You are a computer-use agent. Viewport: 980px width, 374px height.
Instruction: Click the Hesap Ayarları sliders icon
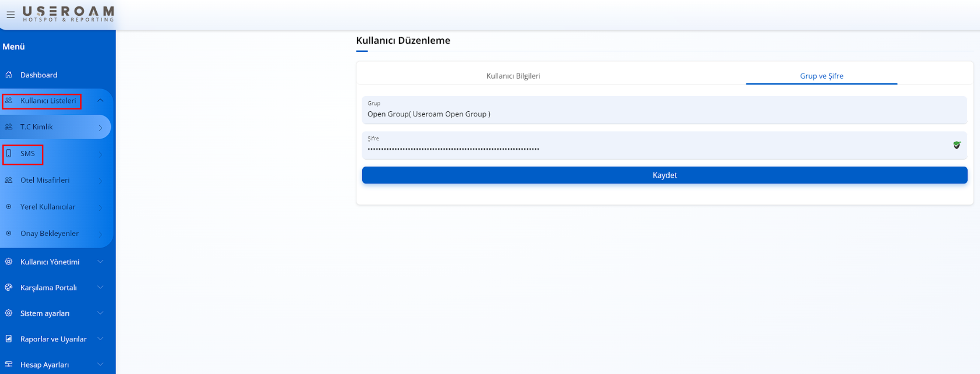tap(9, 364)
